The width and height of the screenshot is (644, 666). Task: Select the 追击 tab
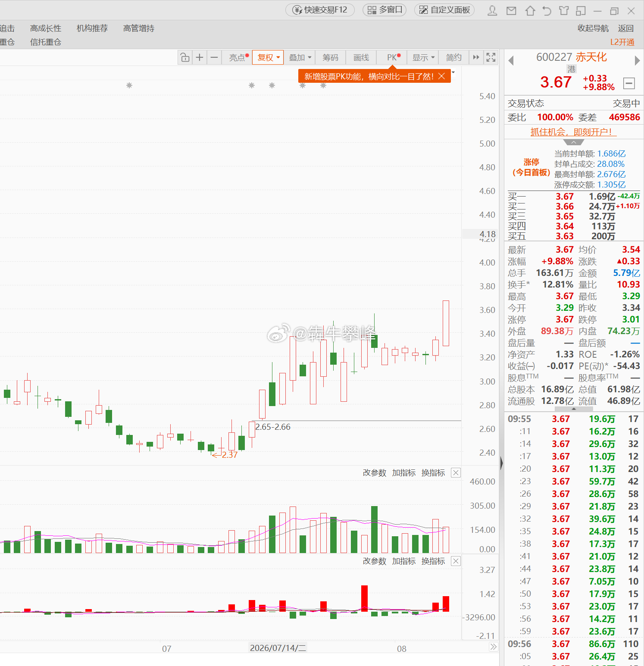coord(7,28)
